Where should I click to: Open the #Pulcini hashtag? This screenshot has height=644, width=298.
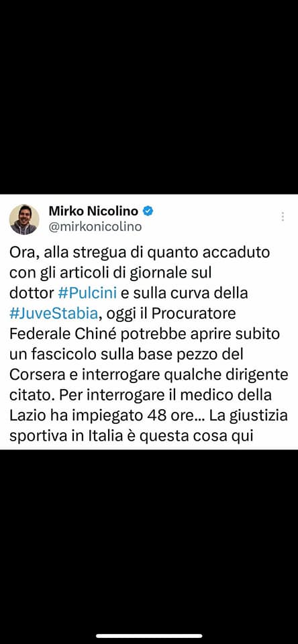point(87,293)
